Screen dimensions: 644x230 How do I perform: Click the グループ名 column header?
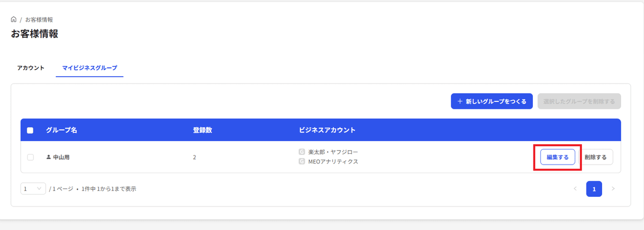61,130
